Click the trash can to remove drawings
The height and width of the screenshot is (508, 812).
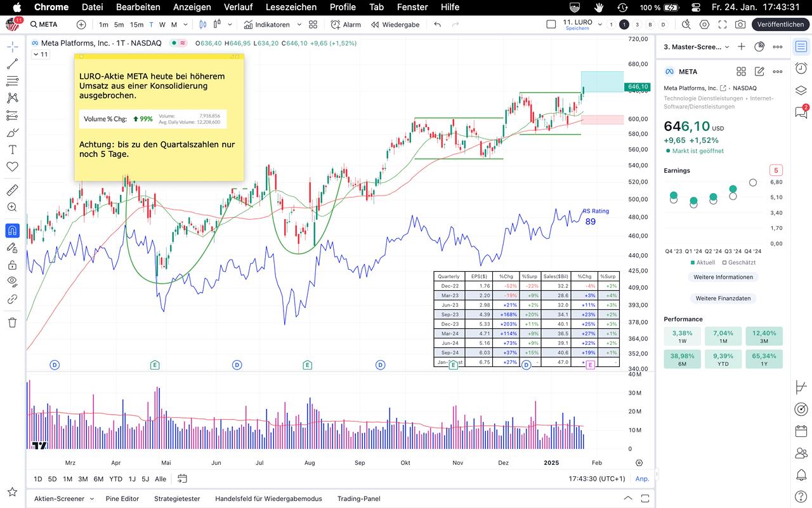point(12,323)
